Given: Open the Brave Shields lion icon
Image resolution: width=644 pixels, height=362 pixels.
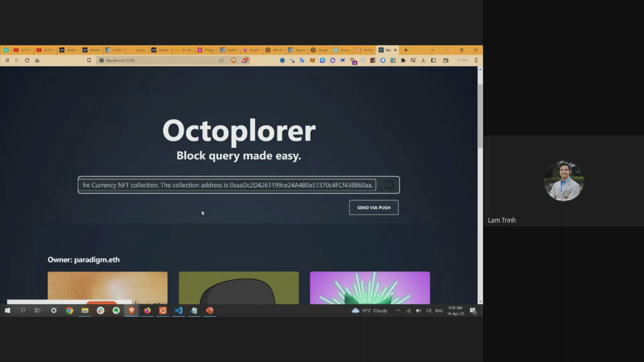Looking at the screenshot, I should click(x=234, y=60).
